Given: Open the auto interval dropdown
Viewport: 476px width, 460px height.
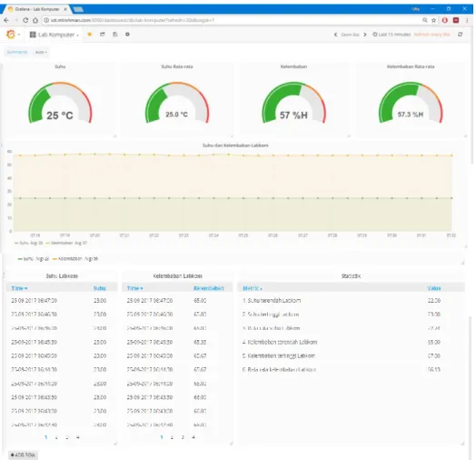Looking at the screenshot, I should click(41, 52).
